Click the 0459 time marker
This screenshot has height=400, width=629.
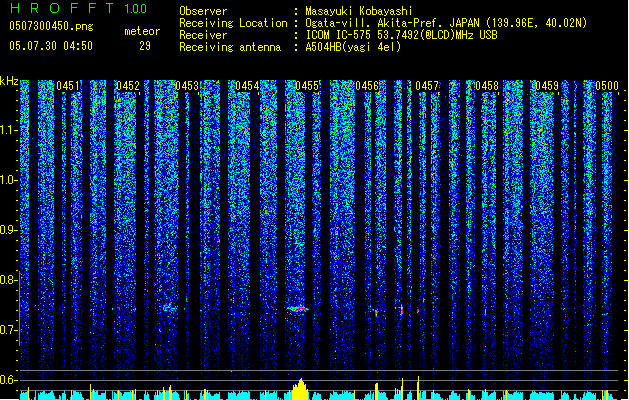click(x=547, y=85)
